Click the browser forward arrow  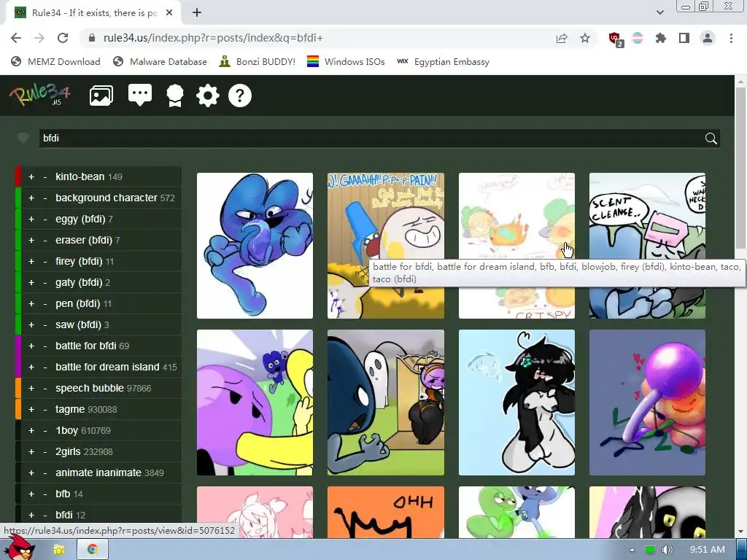click(x=39, y=38)
